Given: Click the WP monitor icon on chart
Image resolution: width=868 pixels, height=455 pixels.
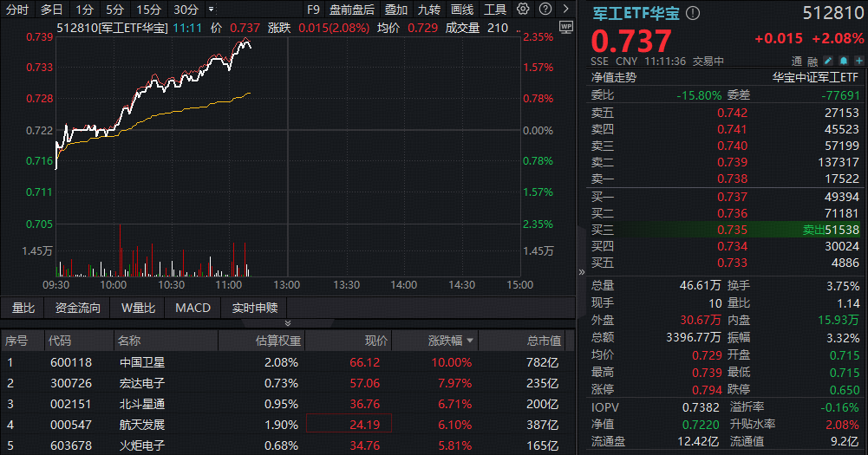Looking at the screenshot, I should tap(565, 27).
